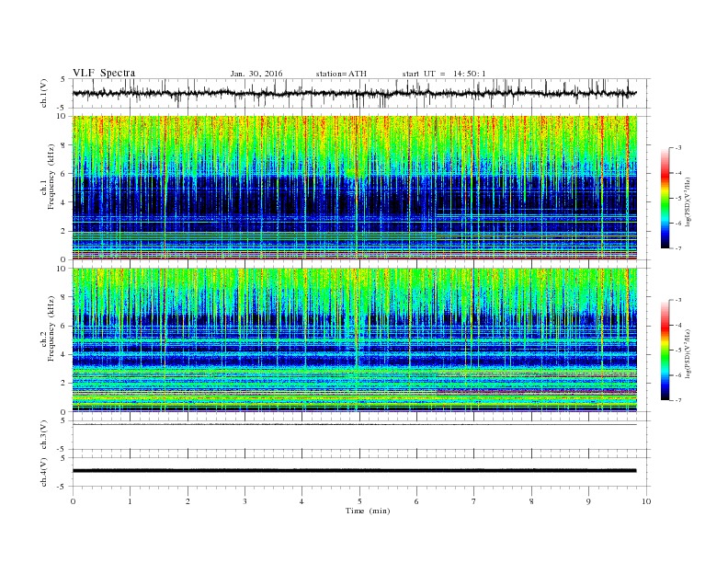Click the thick ch.4 voltage trace
728x563 pixels.
click(x=354, y=471)
